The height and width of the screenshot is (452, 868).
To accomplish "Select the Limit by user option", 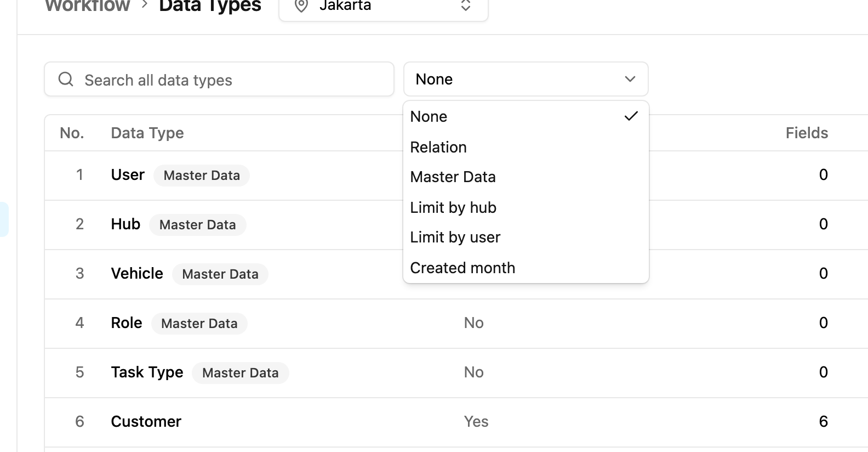I will tap(526, 237).
